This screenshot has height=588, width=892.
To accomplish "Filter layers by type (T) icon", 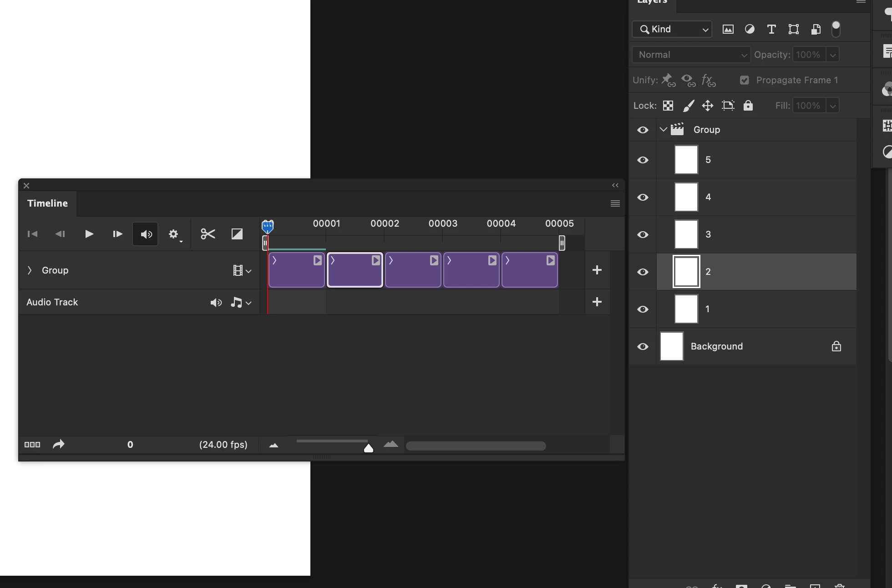I will point(771,30).
